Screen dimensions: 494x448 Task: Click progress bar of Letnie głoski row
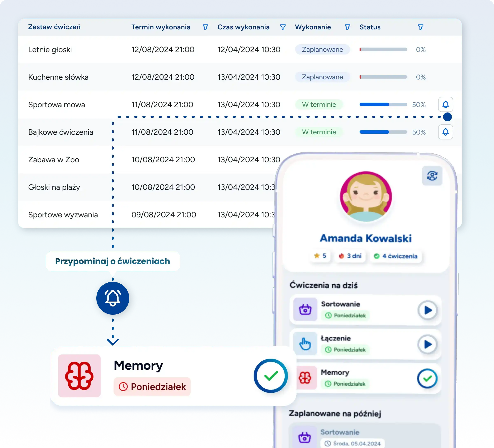(x=383, y=49)
